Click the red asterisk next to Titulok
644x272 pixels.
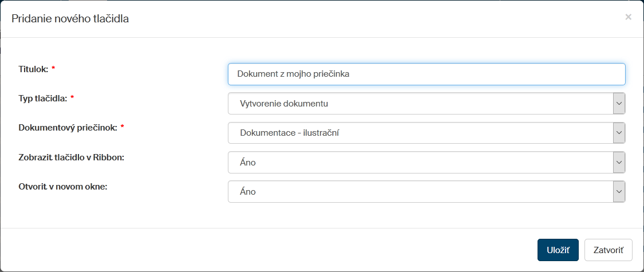[x=53, y=69]
